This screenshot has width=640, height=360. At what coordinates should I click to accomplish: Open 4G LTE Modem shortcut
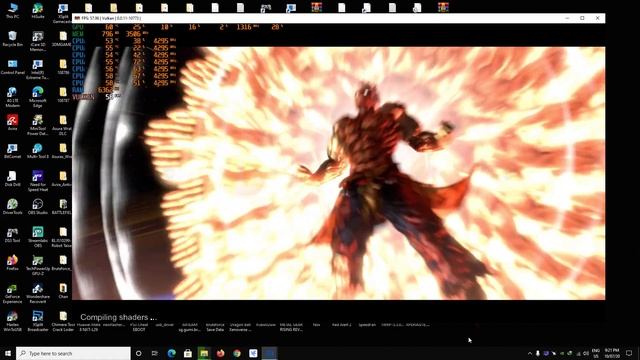click(12, 97)
